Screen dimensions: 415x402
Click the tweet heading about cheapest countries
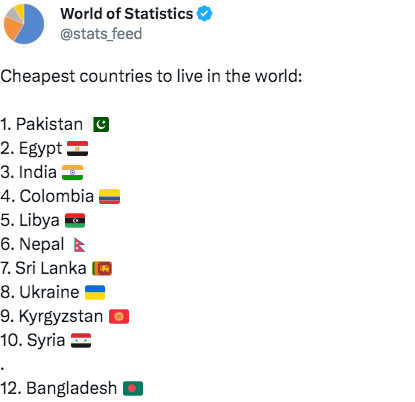(151, 76)
